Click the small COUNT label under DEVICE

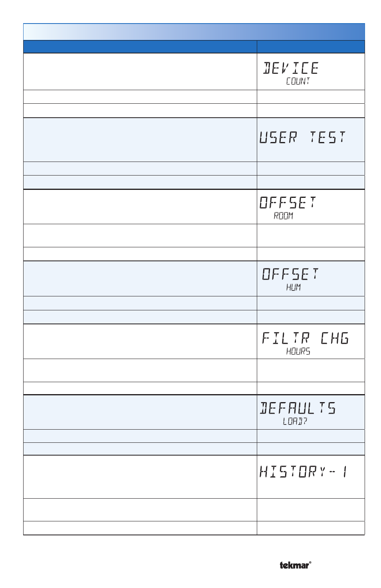(298, 81)
